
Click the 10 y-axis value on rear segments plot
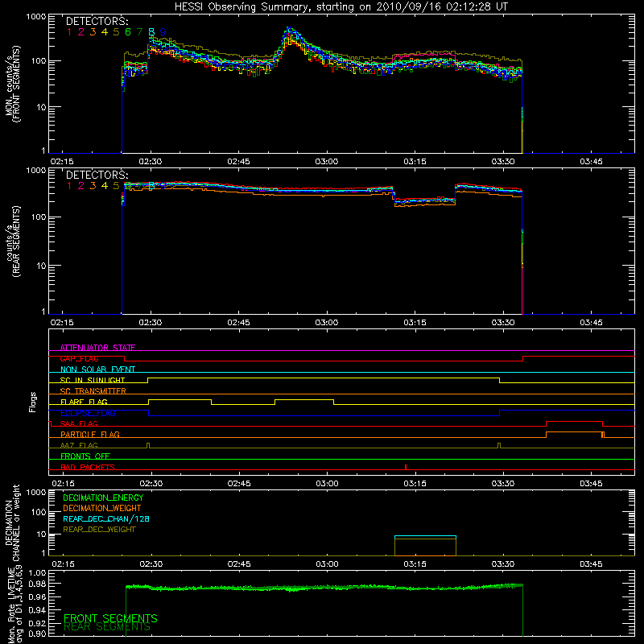(41, 266)
